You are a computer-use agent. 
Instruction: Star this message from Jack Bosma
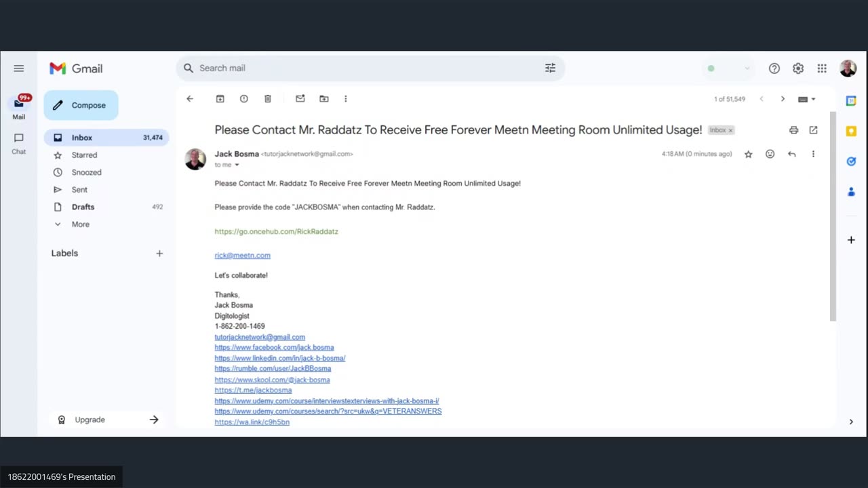[749, 155]
